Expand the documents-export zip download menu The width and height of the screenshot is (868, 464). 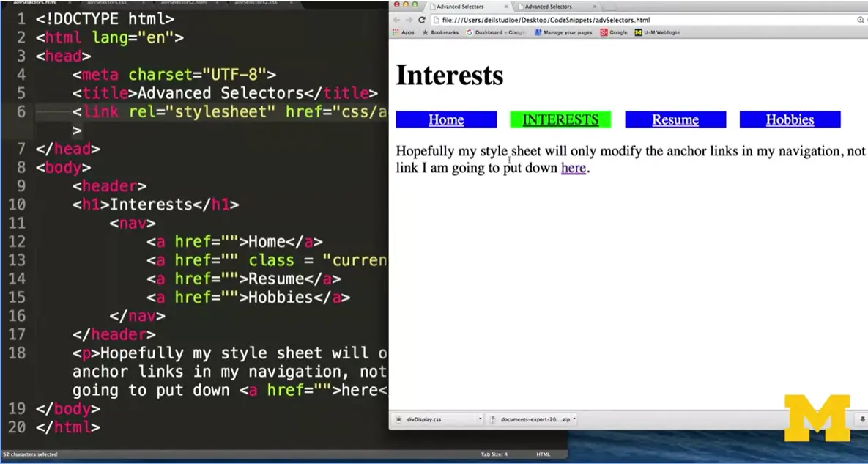574,419
